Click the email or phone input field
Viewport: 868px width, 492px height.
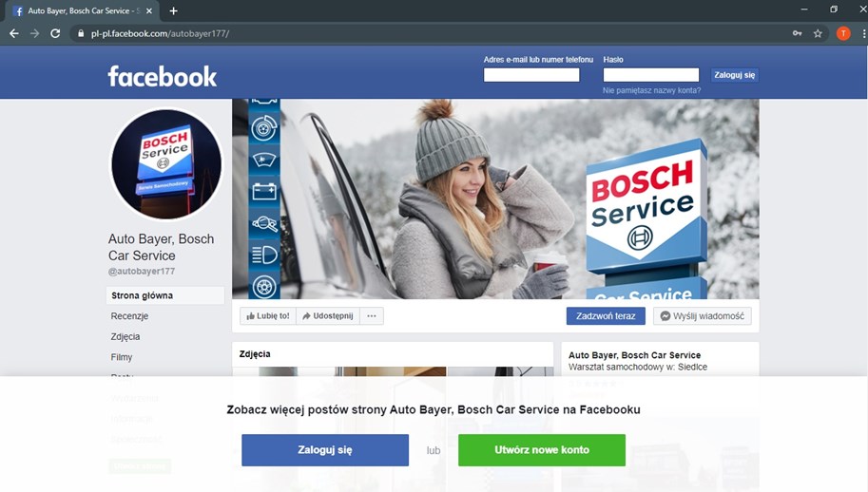coord(531,75)
